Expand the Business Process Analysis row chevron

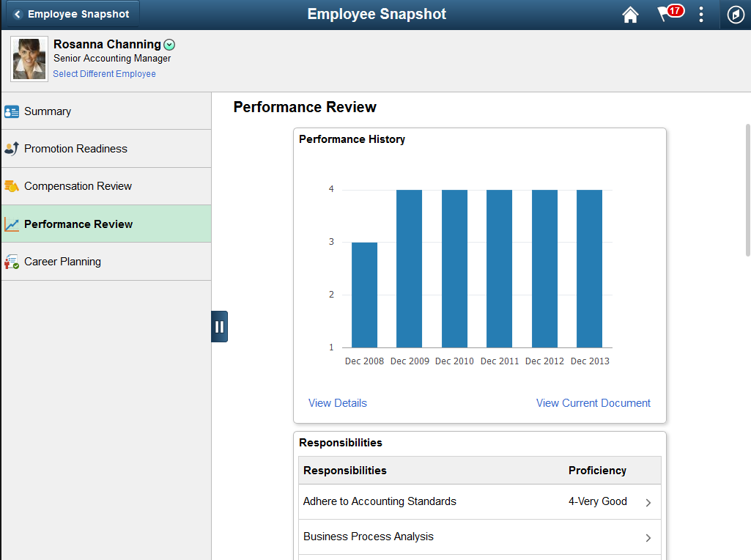coord(648,538)
